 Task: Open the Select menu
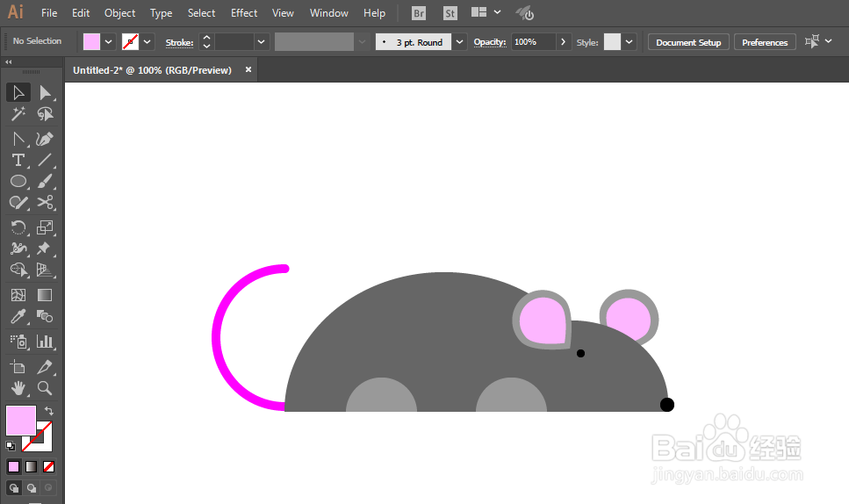201,13
